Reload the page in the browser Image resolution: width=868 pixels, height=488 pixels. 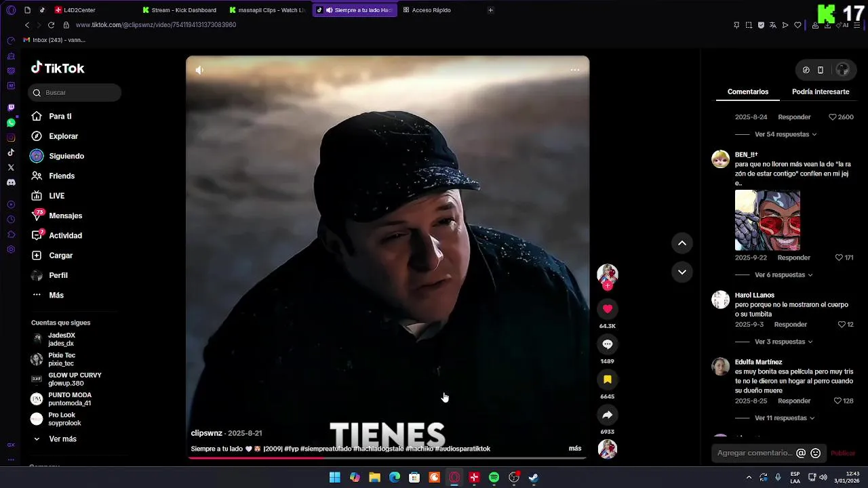coord(51,25)
